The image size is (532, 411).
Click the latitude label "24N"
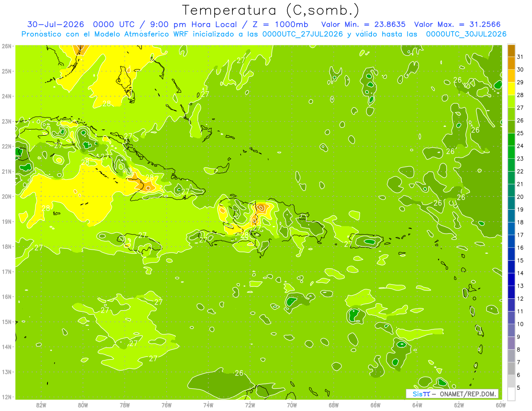pyautogui.click(x=7, y=96)
